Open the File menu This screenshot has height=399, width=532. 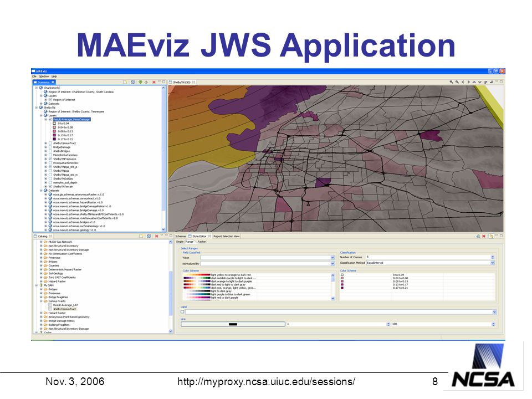[34, 76]
